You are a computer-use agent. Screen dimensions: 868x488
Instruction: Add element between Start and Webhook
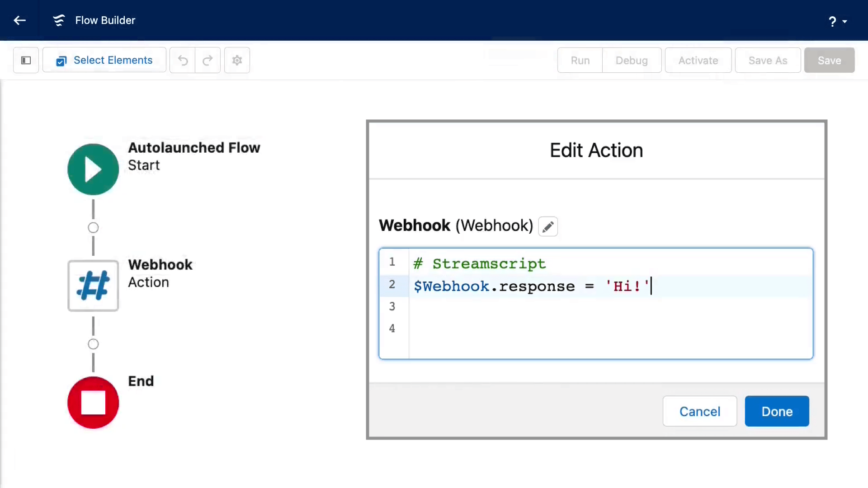point(93,228)
